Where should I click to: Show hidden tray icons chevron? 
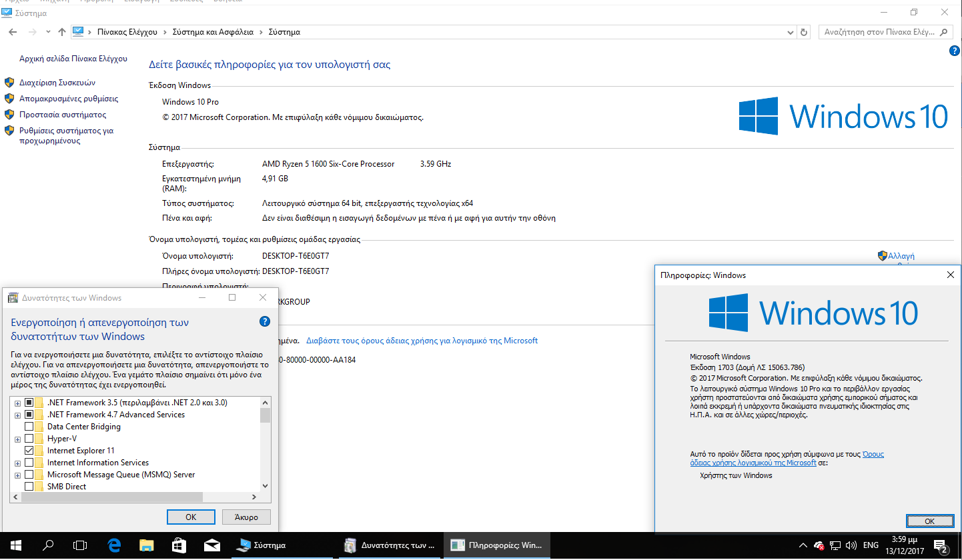(x=803, y=545)
